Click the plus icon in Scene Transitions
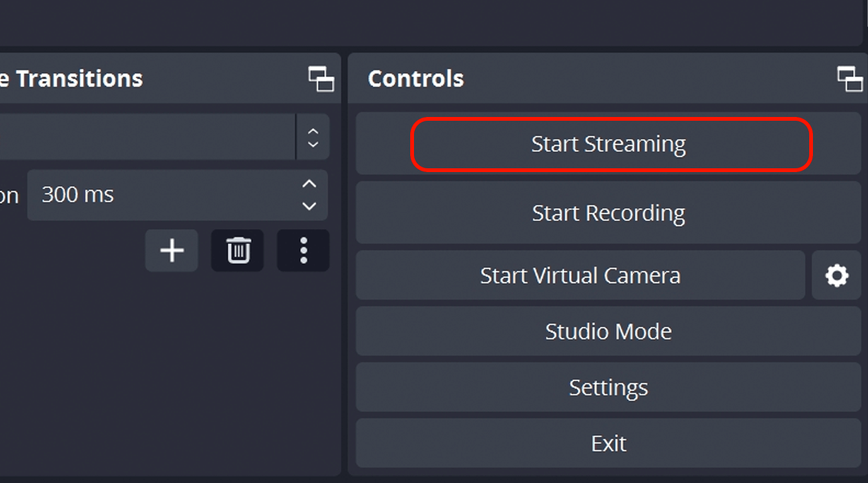 pyautogui.click(x=171, y=250)
